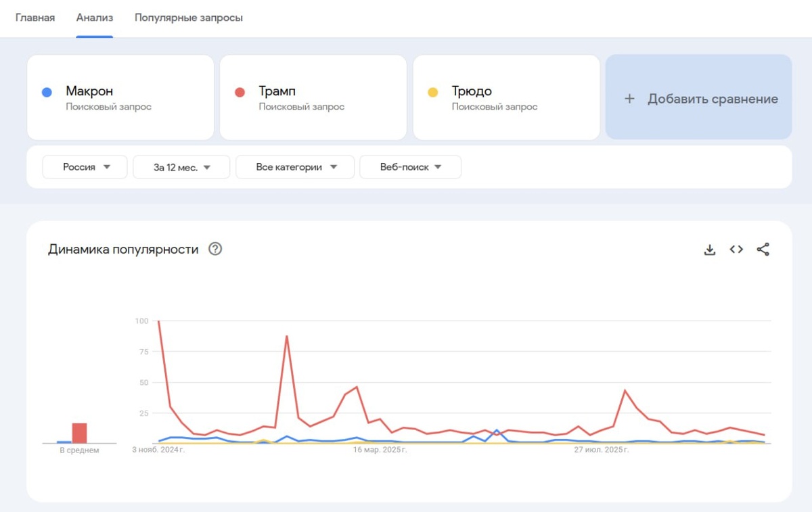Go to the Главная tab
This screenshot has width=812, height=512.
tap(35, 18)
